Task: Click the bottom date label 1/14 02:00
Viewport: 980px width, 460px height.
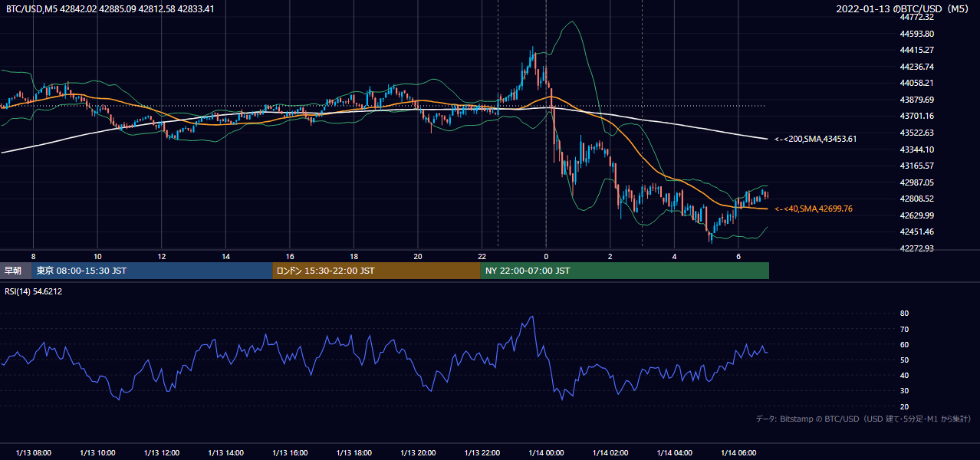Action: (610, 453)
